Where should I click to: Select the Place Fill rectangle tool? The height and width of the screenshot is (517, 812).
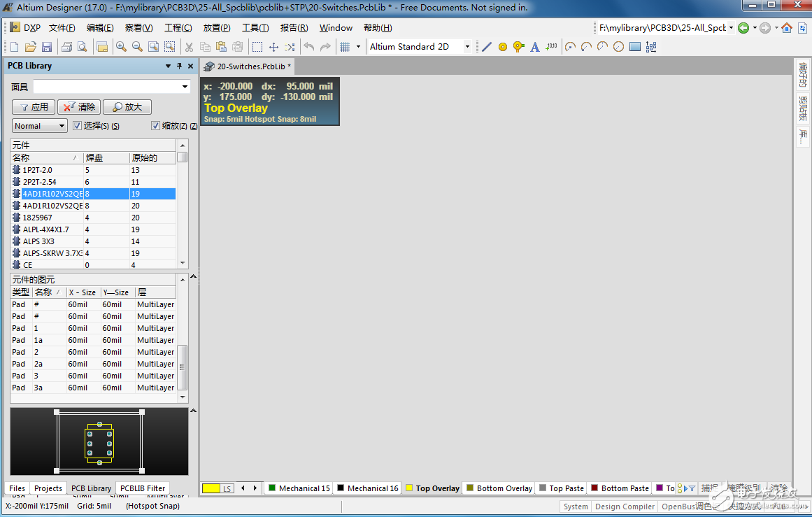[x=635, y=47]
